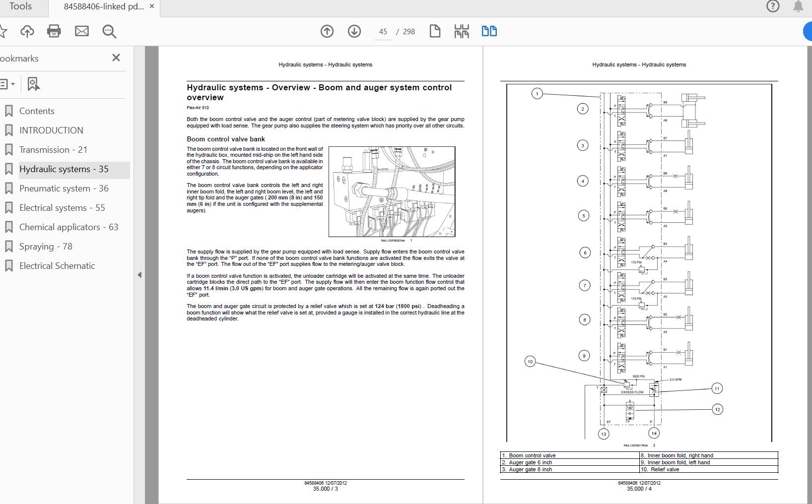Add a new bookmark with bookmark icon
812x504 pixels.
pos(33,84)
